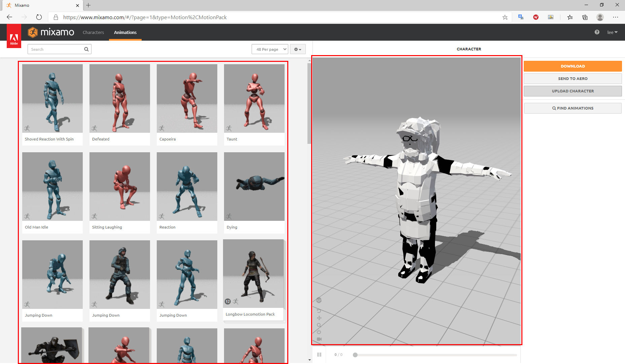Add page to favorites star icon
This screenshot has width=625, height=364.
(x=505, y=17)
